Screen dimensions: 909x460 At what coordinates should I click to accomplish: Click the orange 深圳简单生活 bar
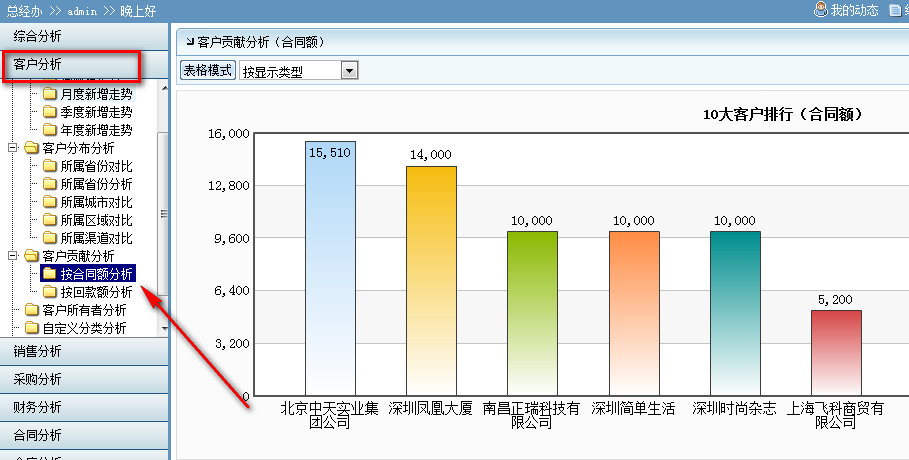pyautogui.click(x=634, y=313)
